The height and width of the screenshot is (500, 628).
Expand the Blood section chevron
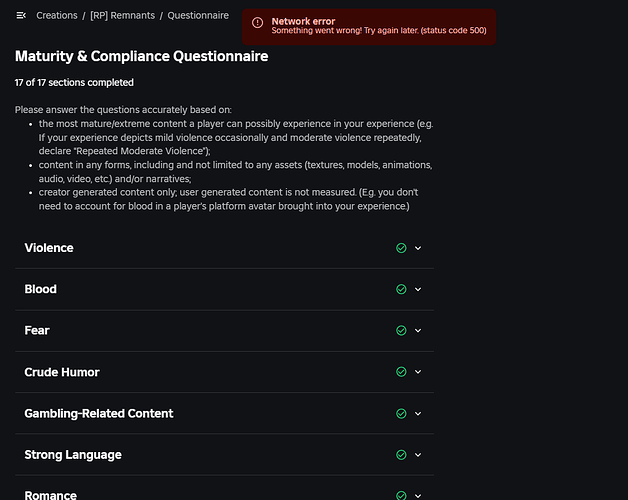[418, 289]
